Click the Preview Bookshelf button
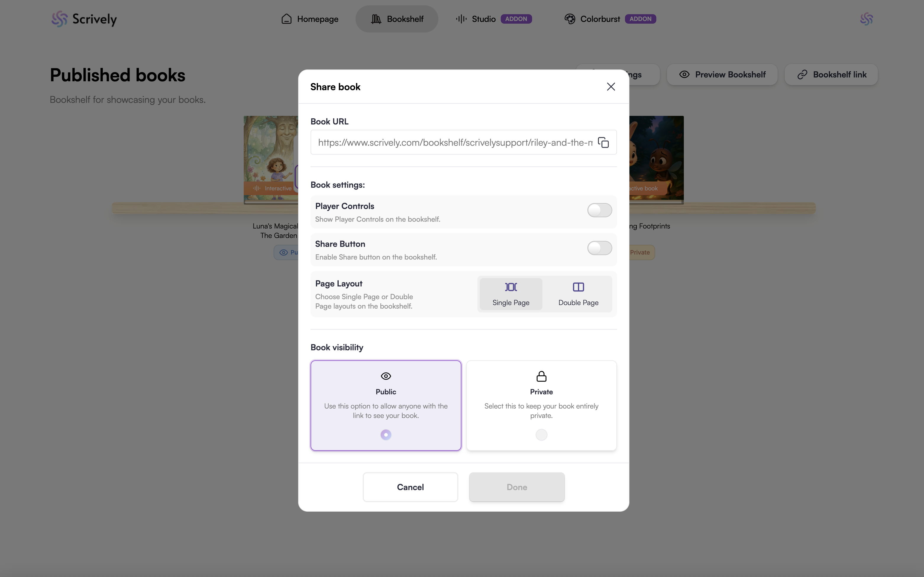924x577 pixels. [722, 74]
